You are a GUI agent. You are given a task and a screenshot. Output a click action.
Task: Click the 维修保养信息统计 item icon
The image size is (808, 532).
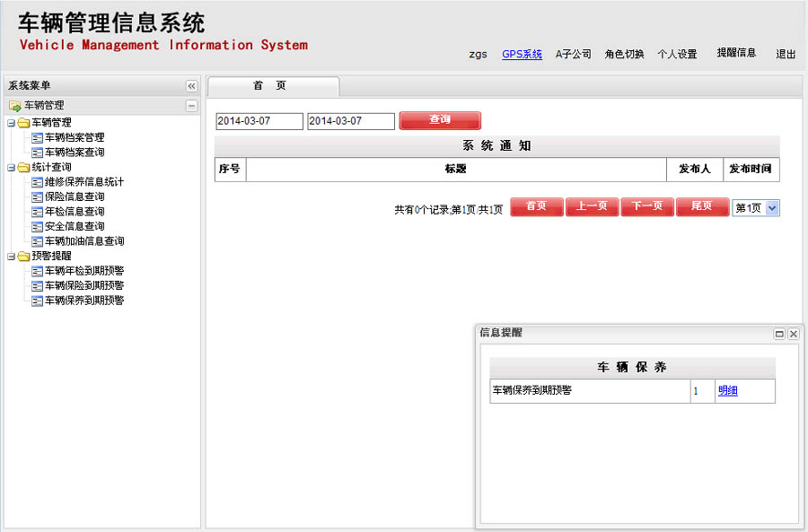pos(37,182)
